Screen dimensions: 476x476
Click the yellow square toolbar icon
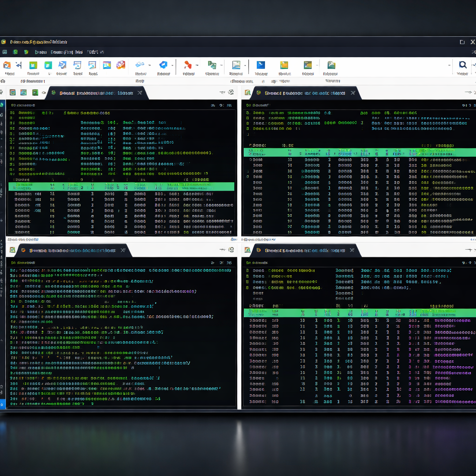point(284,65)
